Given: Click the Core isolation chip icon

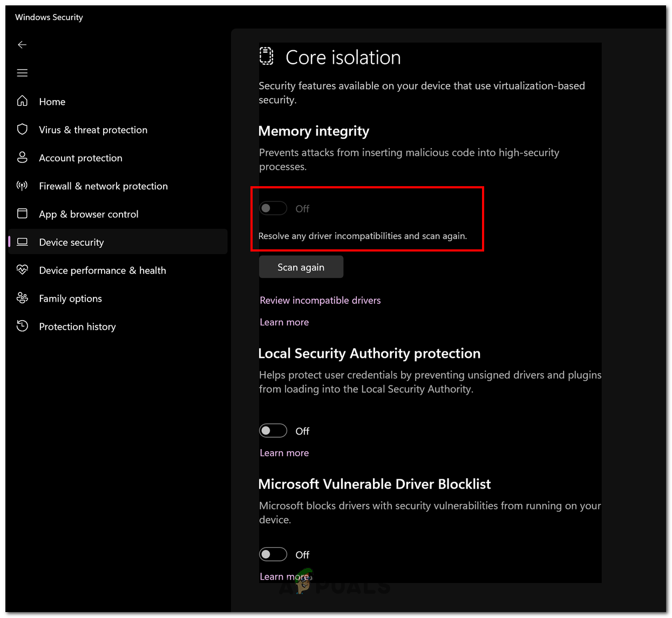Looking at the screenshot, I should coord(267,56).
